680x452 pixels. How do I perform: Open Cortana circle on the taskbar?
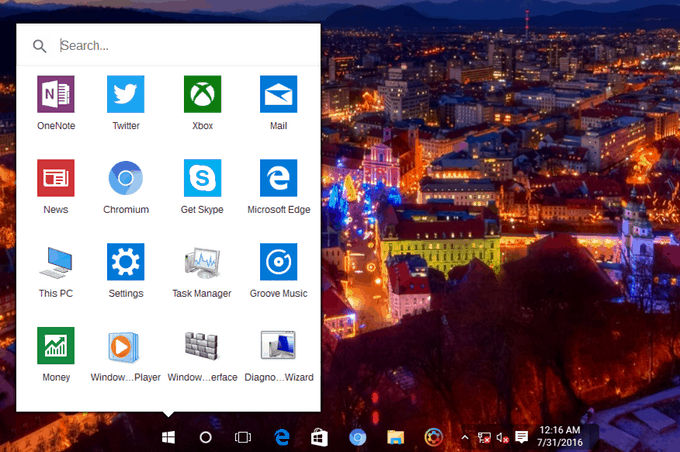point(206,437)
